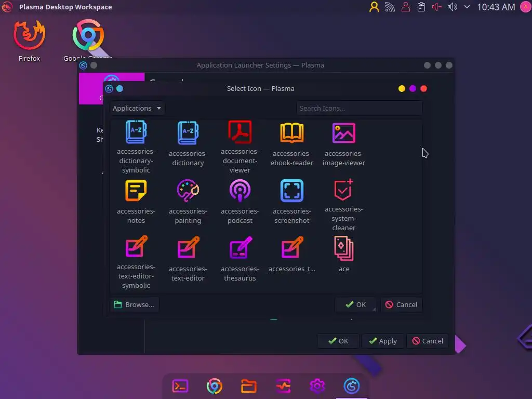Image resolution: width=532 pixels, height=399 pixels.
Task: Pick the accessories-document-viewer icon
Action: click(240, 132)
